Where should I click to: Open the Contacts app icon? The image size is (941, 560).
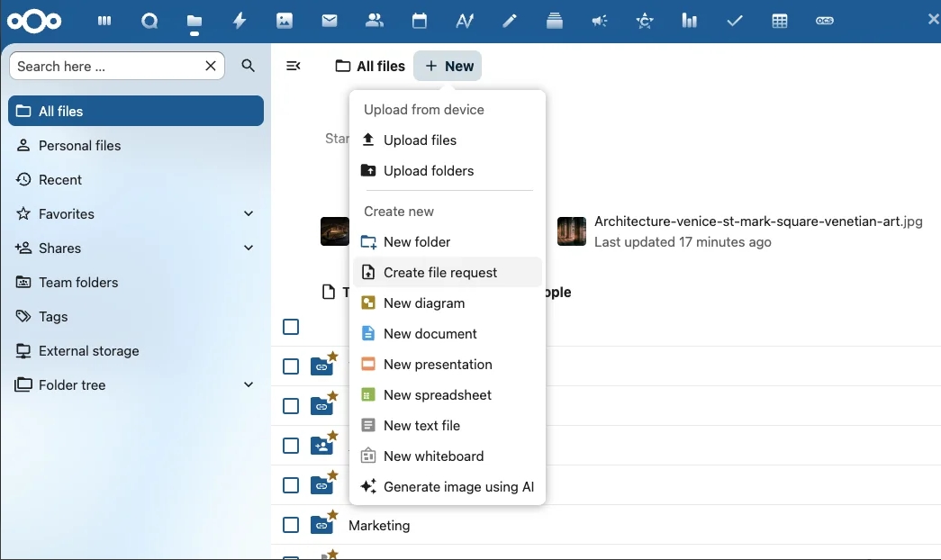pos(375,21)
